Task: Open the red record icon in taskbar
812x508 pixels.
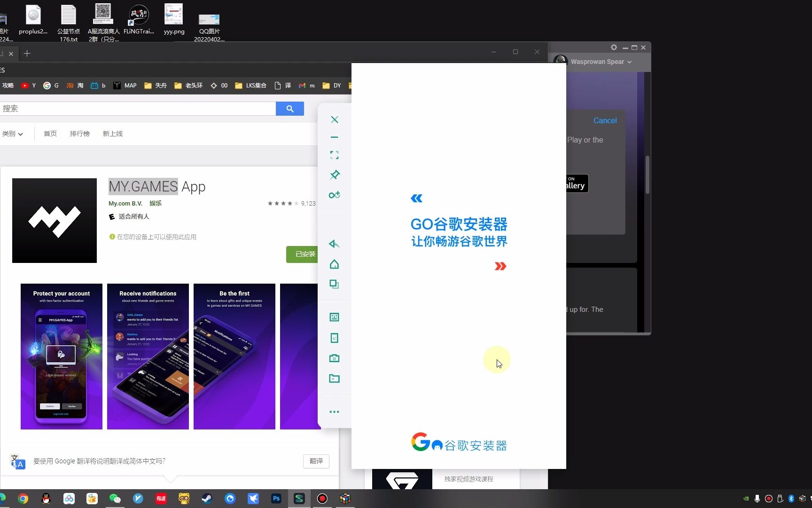Action: [322, 499]
